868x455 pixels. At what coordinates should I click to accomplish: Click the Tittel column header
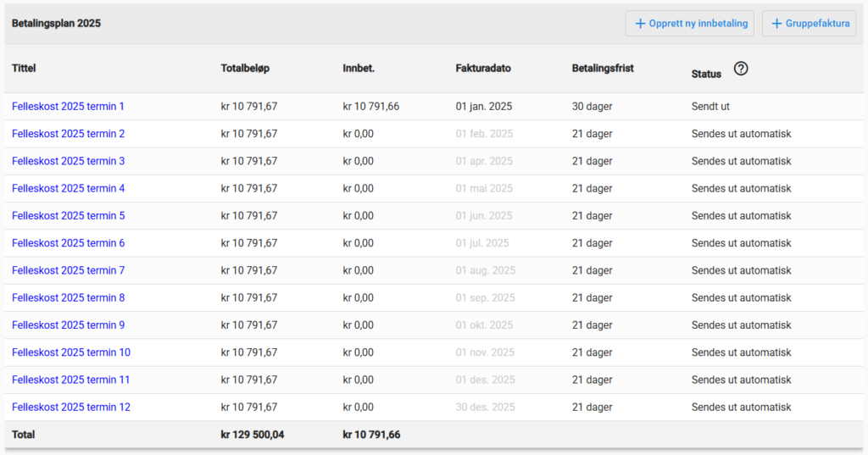pos(24,68)
